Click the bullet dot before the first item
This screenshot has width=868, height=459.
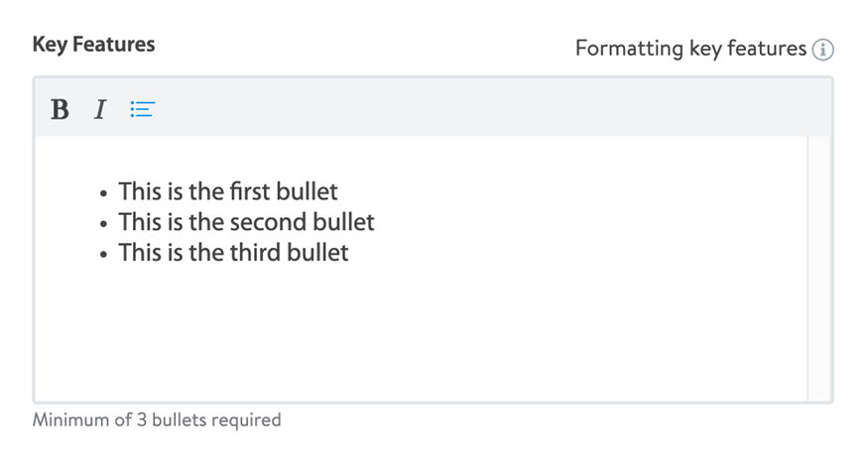point(103,192)
